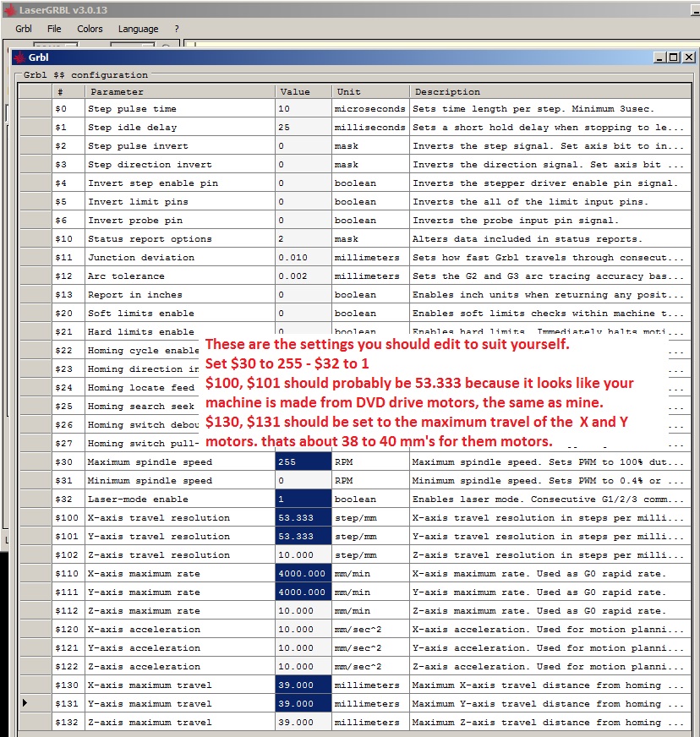Screen dimensions: 700x737
Task: Click the $132 'Z-axis maximum travel' parameter cell
Action: (x=180, y=723)
